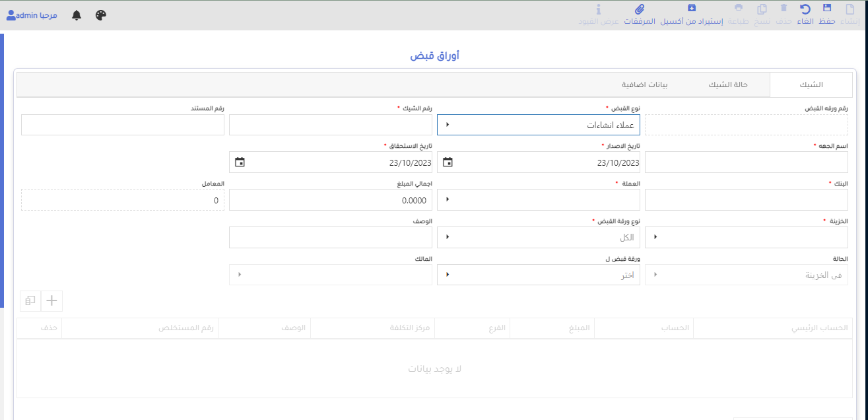The width and height of the screenshot is (868, 420).
Task: Open the treasury (الخزينة) dropdown
Action: (x=655, y=237)
